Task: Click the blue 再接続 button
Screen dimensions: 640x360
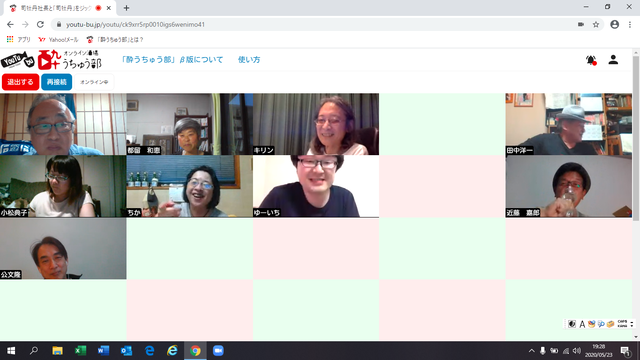Action: [56, 82]
